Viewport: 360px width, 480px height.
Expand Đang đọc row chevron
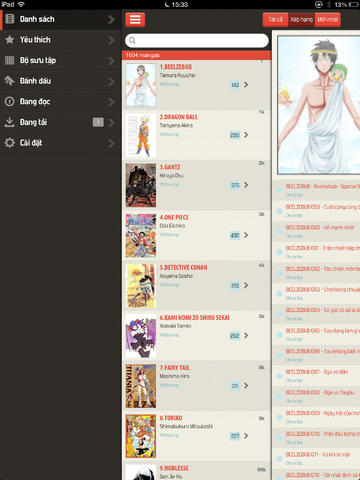pos(111,102)
